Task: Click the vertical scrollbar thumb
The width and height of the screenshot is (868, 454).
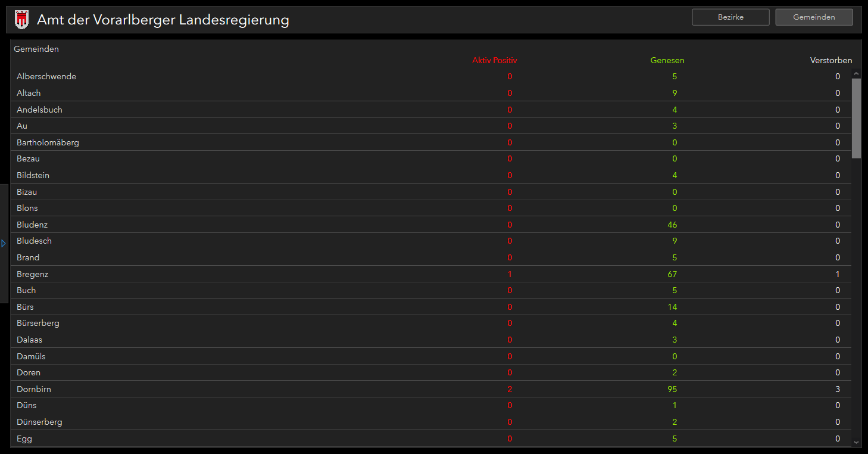Action: click(x=857, y=118)
